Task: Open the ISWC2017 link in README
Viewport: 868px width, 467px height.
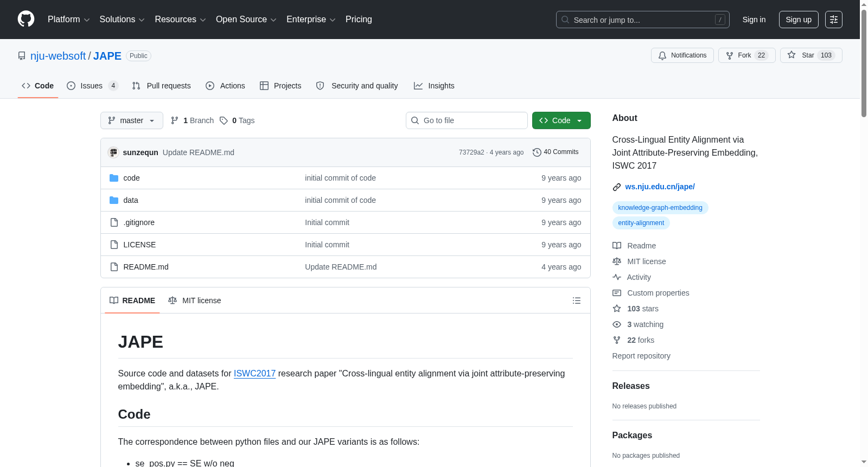Action: (254, 373)
